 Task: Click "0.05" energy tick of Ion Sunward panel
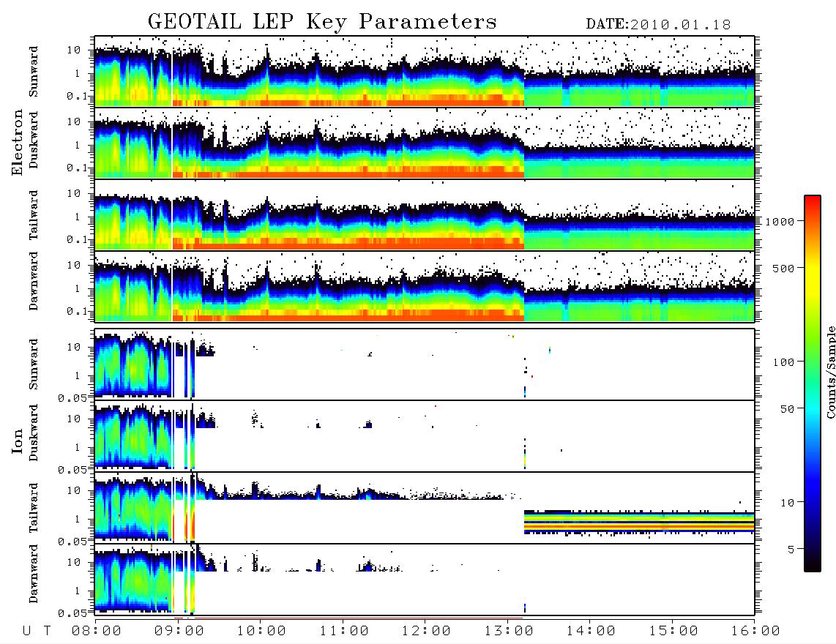point(72,398)
